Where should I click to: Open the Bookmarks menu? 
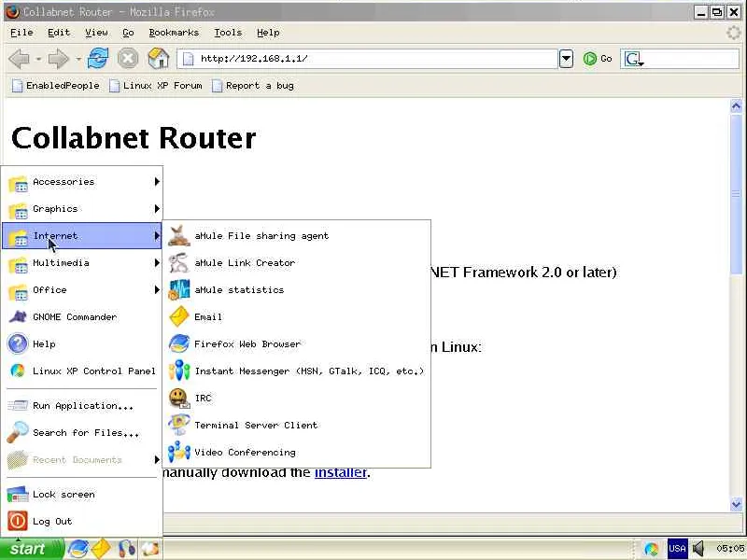tap(174, 33)
